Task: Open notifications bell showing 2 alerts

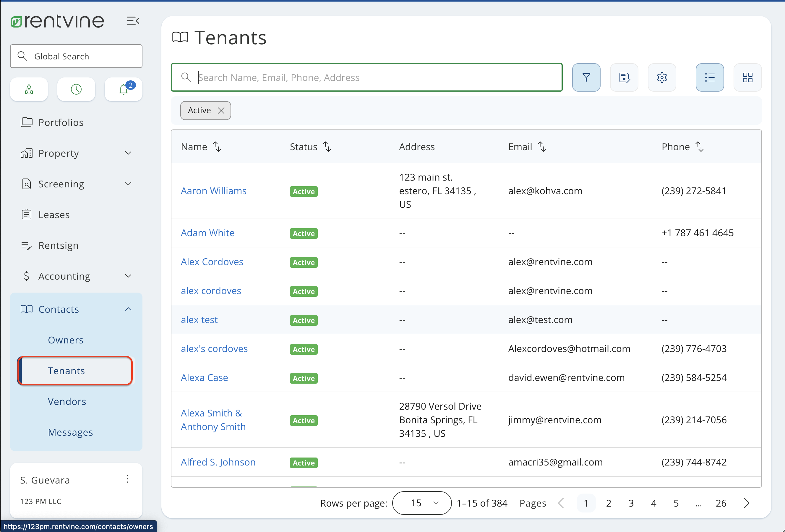Action: pos(123,90)
